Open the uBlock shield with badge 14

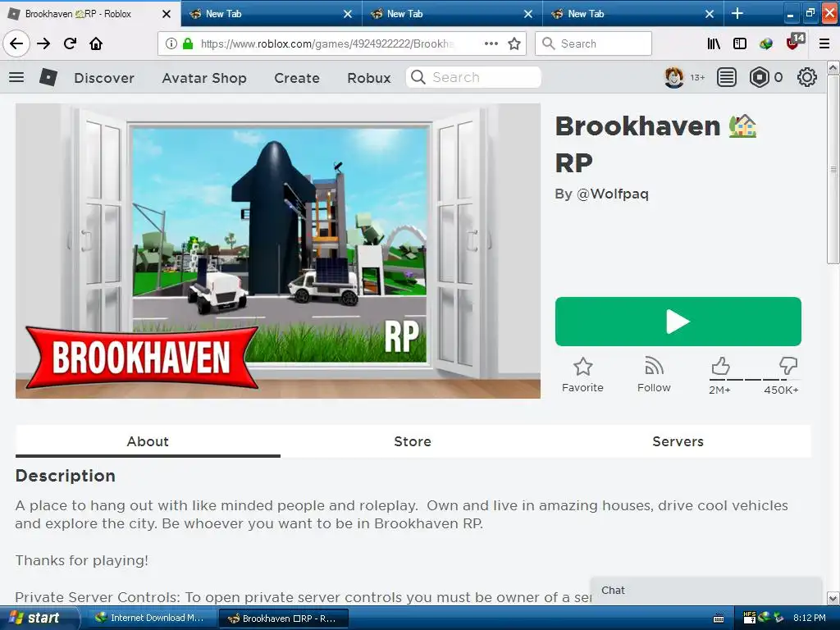tap(794, 42)
